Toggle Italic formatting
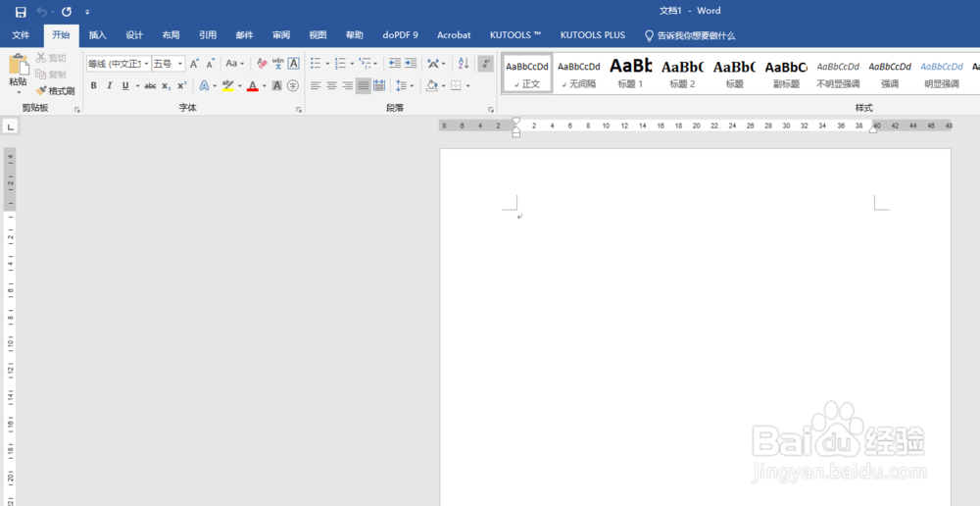 point(110,85)
